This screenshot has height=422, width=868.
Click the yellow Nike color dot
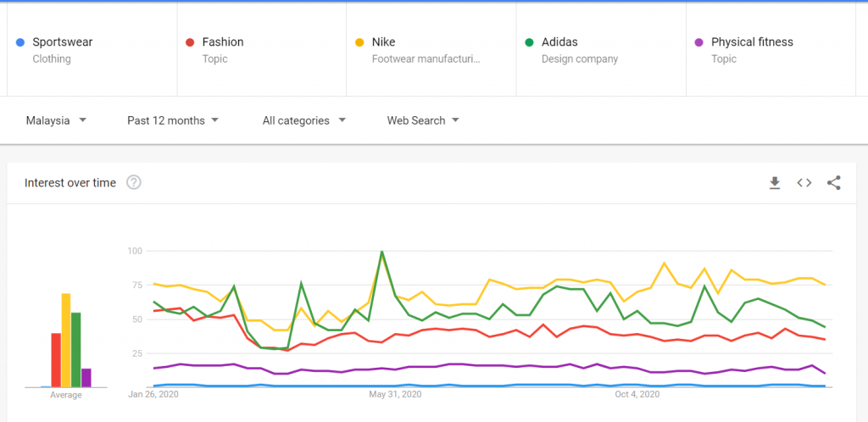coord(359,42)
